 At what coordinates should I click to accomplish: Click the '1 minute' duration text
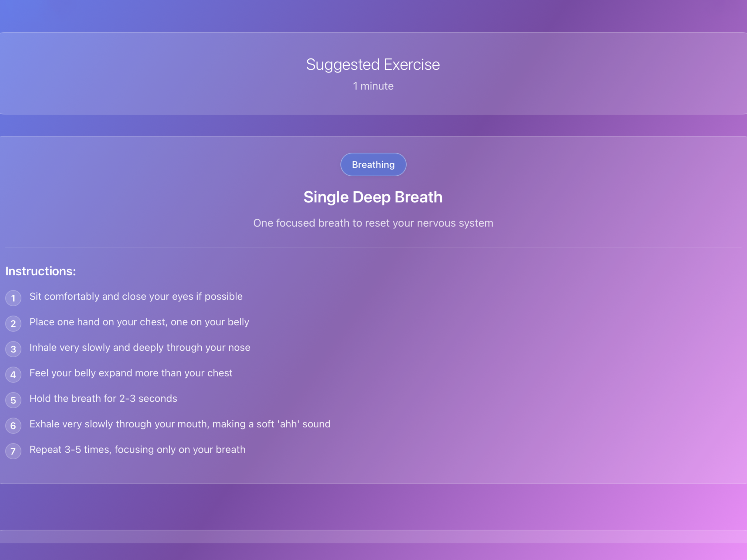(x=373, y=86)
